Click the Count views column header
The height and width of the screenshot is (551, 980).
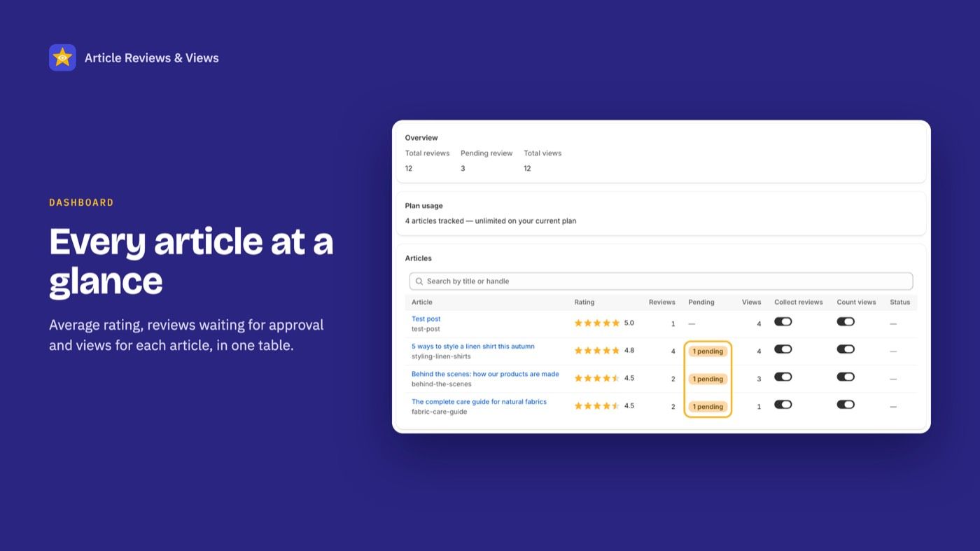pyautogui.click(x=857, y=302)
